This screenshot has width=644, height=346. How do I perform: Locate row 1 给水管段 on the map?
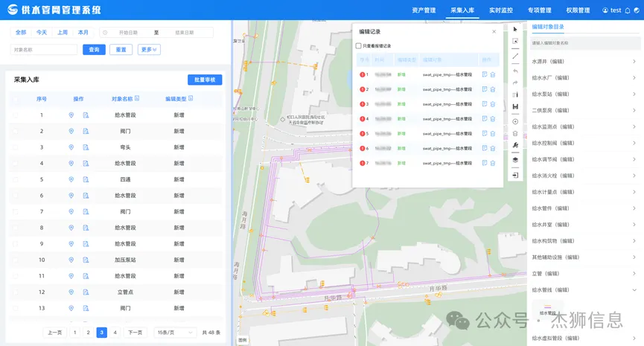71,115
